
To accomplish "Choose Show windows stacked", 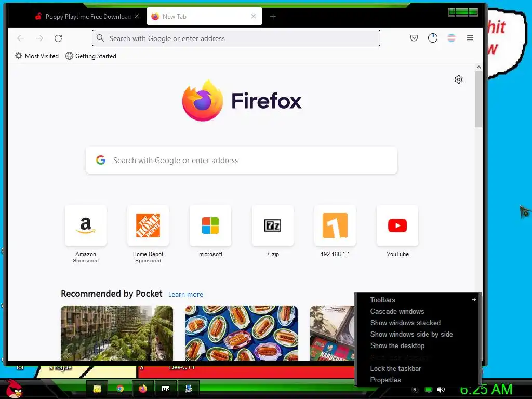I will tap(418, 323).
